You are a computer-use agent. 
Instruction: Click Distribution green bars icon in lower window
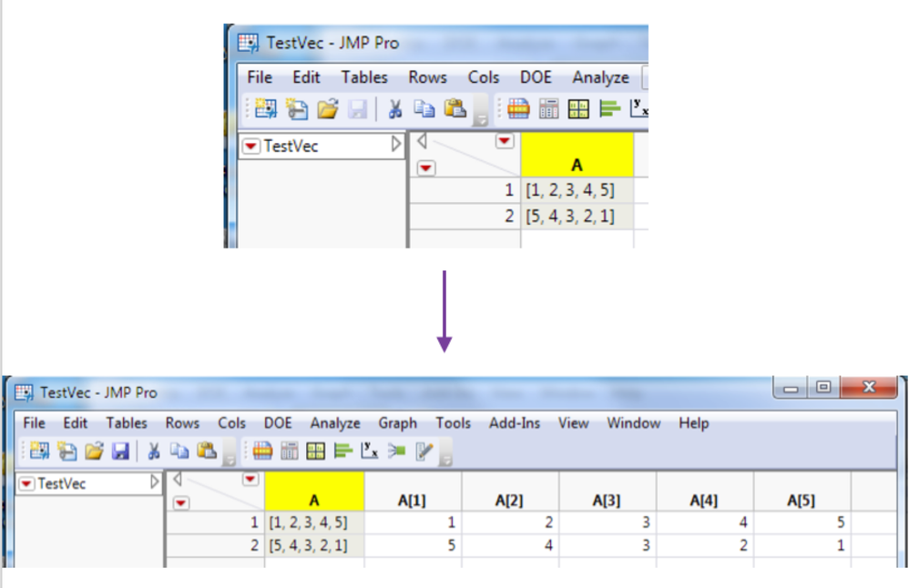coord(343,451)
